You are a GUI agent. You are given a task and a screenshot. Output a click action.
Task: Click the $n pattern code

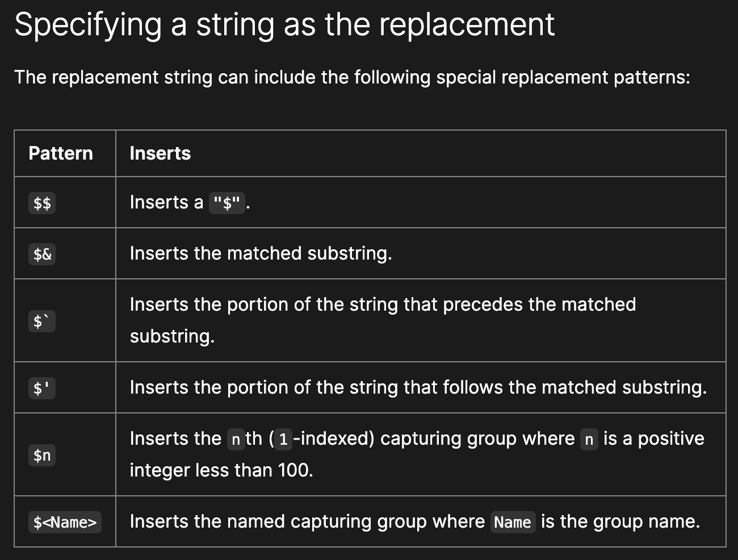coord(42,455)
